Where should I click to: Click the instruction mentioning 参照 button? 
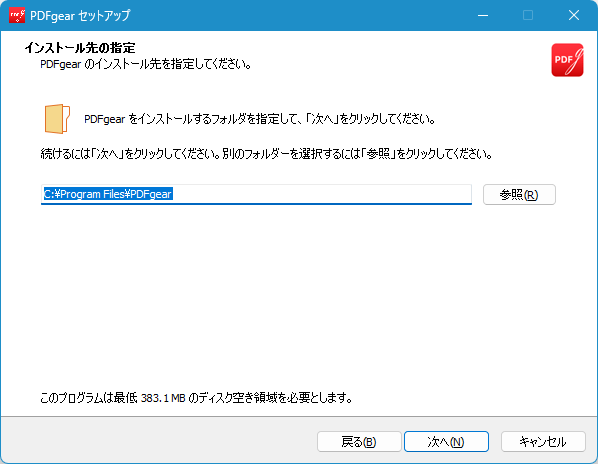point(266,154)
